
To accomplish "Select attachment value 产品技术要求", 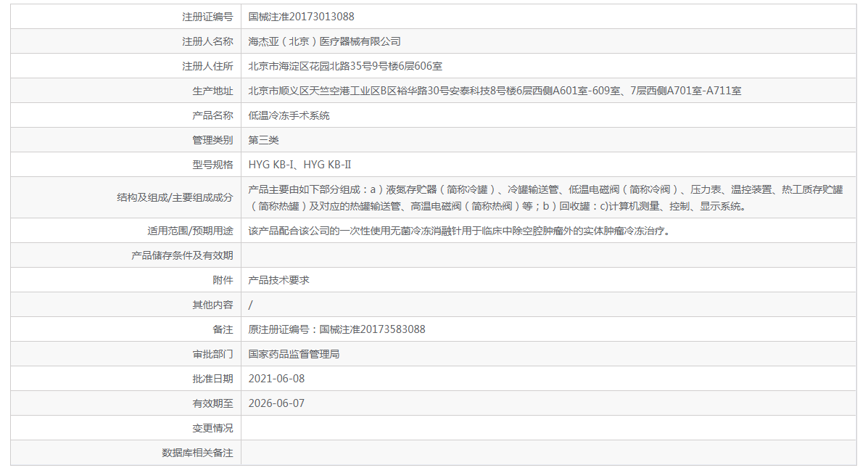I will coord(279,280).
